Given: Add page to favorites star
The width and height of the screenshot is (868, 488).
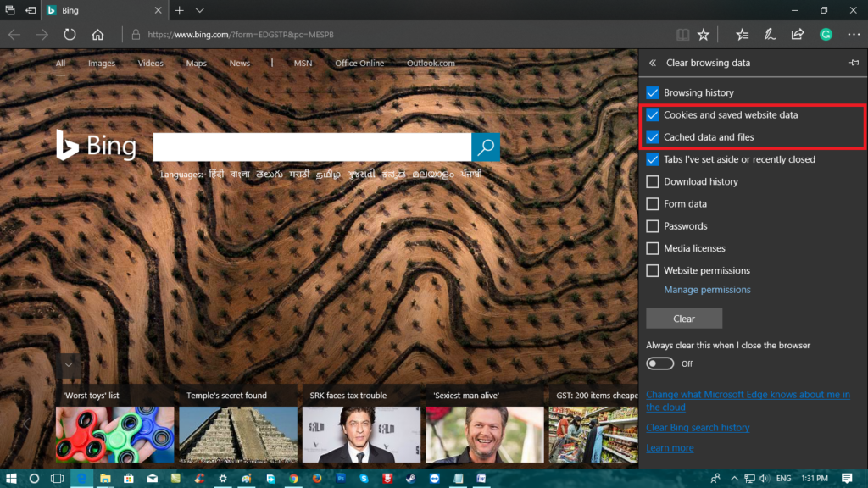Looking at the screenshot, I should [x=703, y=34].
